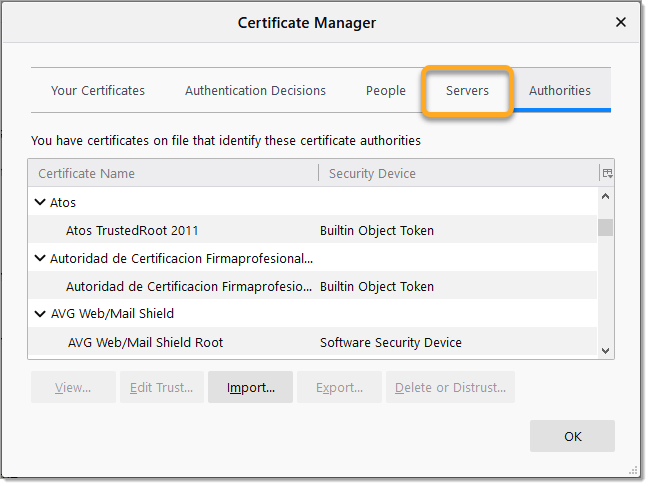Select the Authorities tab
Screen dimensions: 649x486
[559, 91]
